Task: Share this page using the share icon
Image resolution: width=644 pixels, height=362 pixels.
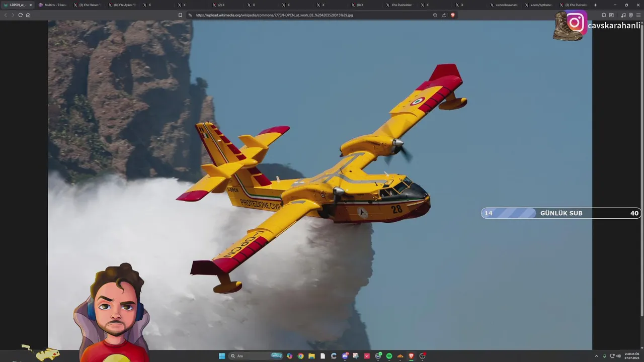Action: click(x=444, y=15)
